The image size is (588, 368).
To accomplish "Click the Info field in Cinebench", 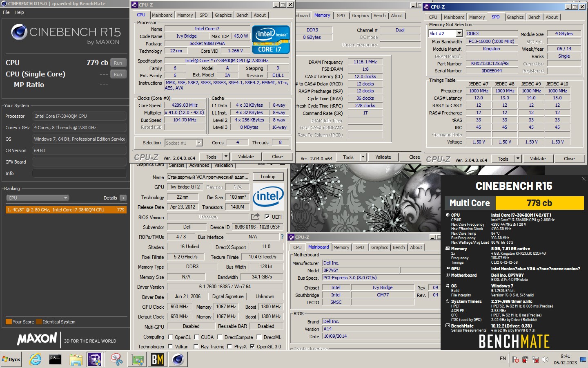I will [x=79, y=173].
